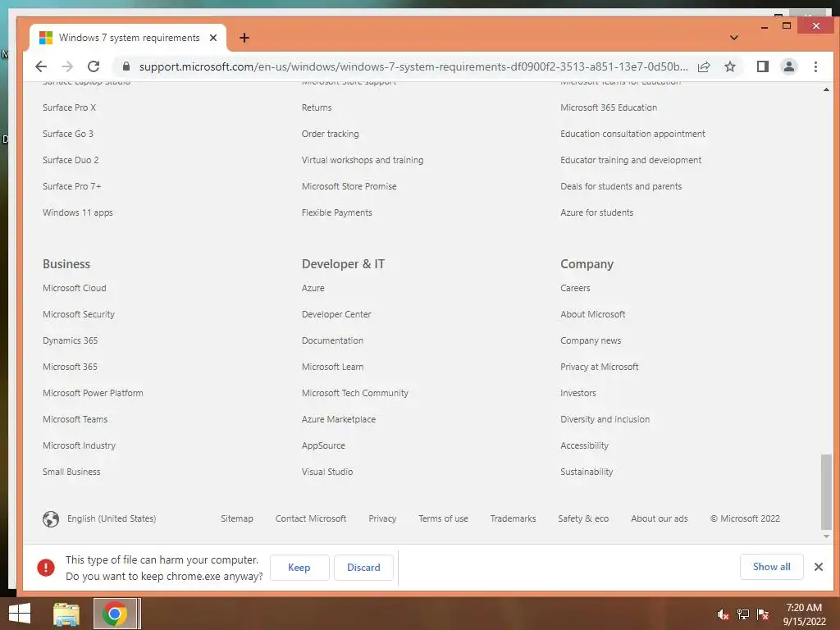Open Safety & eco link

[583, 518]
